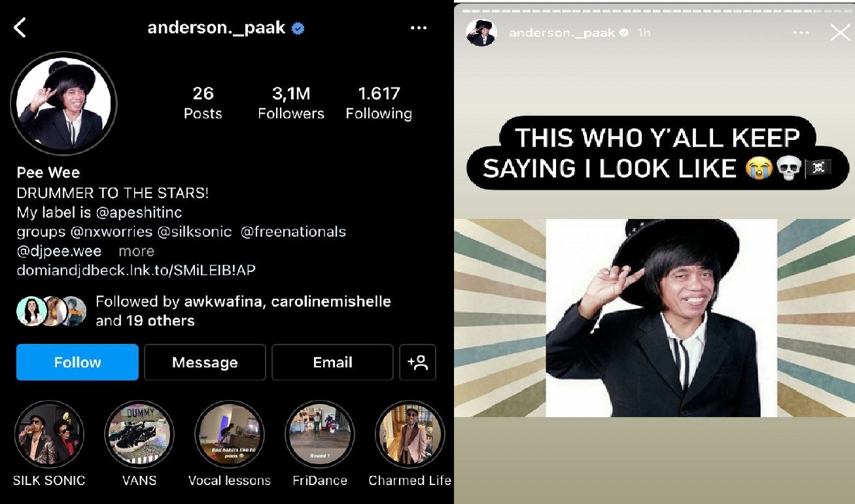View the large profile picture
Viewport: 855px width, 504px height.
64,105
